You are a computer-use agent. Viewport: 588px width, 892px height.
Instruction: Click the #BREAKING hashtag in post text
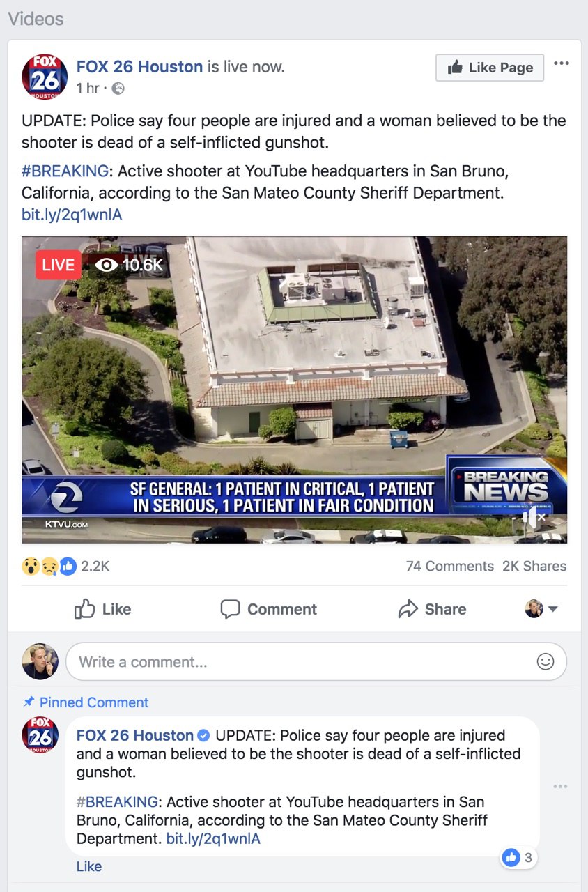click(65, 171)
